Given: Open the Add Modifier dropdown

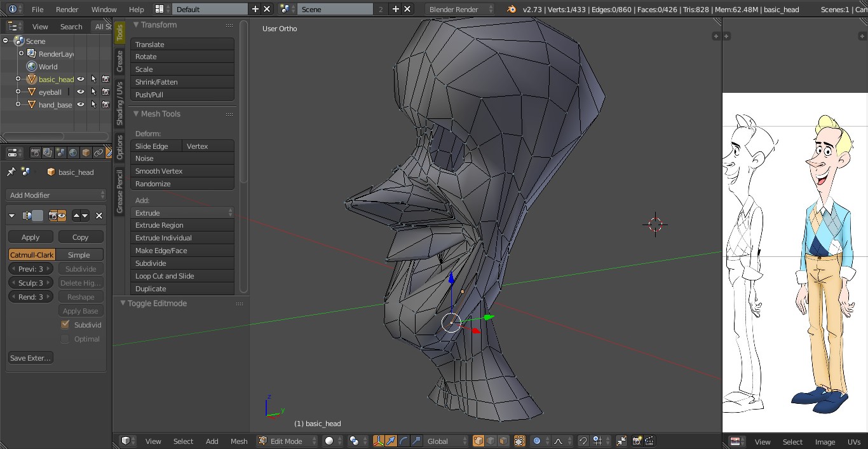Looking at the screenshot, I should coord(57,195).
